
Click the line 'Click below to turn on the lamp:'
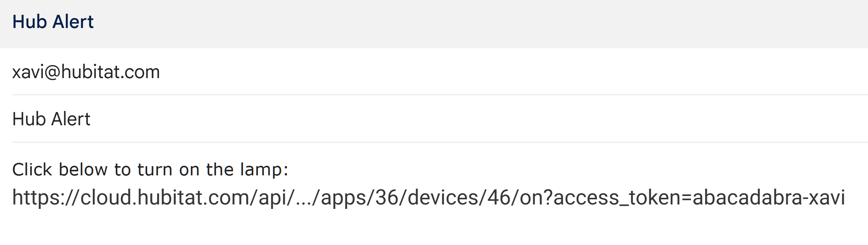[150, 169]
